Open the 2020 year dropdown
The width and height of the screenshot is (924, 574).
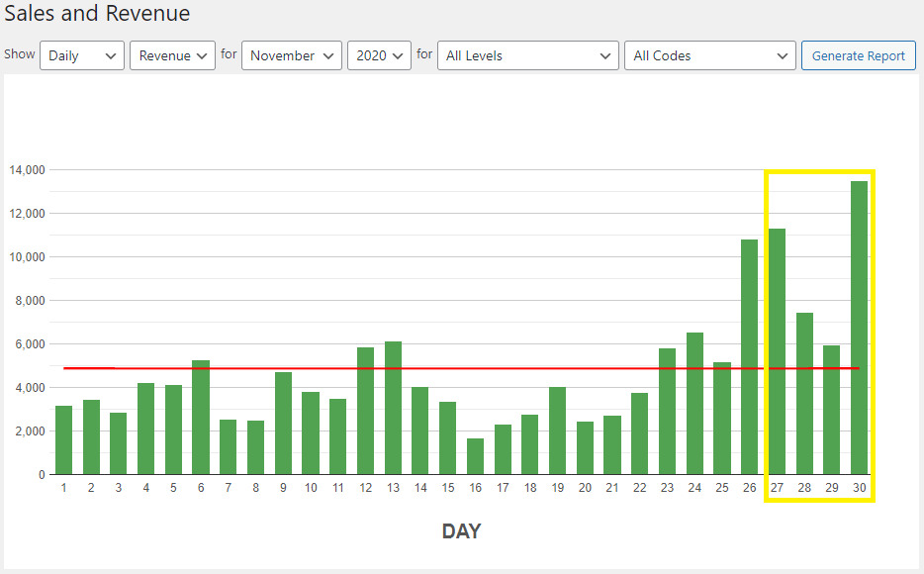379,55
